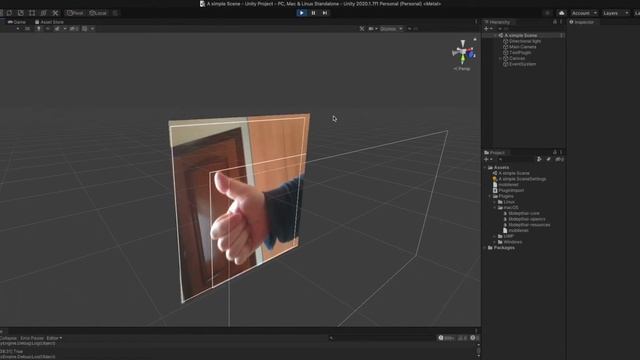Click the Pause button in the toolbar
640x360 pixels.
click(313, 13)
